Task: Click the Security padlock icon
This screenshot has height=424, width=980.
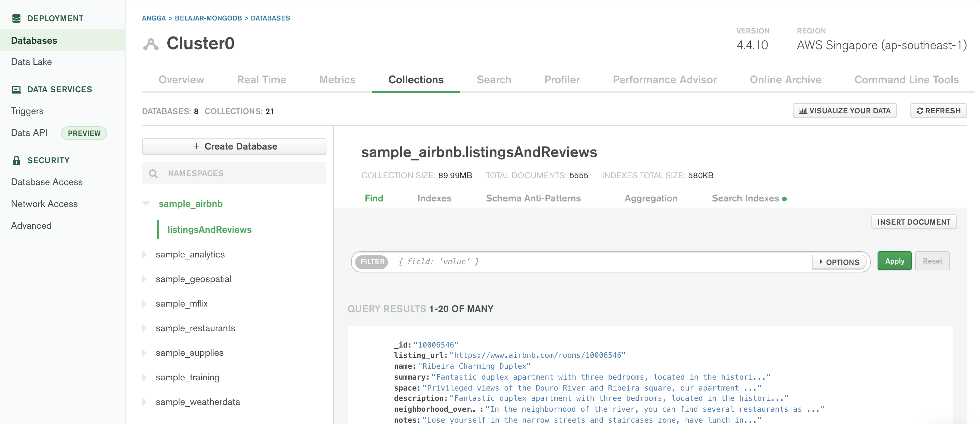Action: (x=16, y=160)
